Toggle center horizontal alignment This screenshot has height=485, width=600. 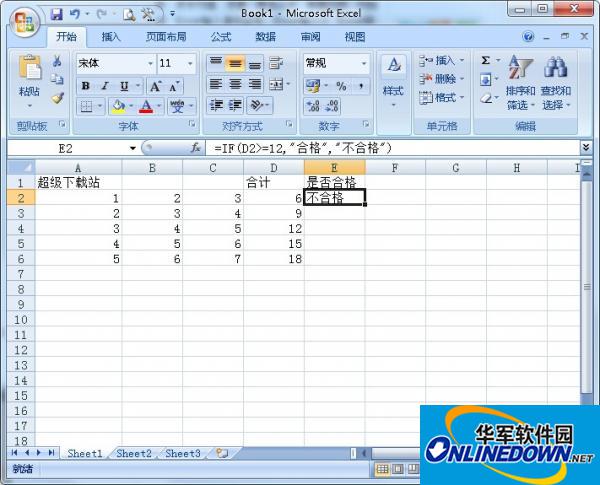[235, 84]
